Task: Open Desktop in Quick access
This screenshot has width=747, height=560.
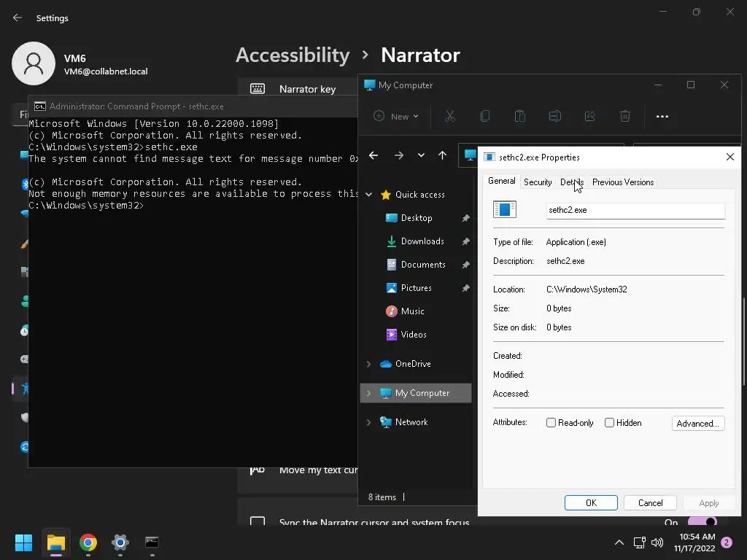Action: tap(417, 218)
